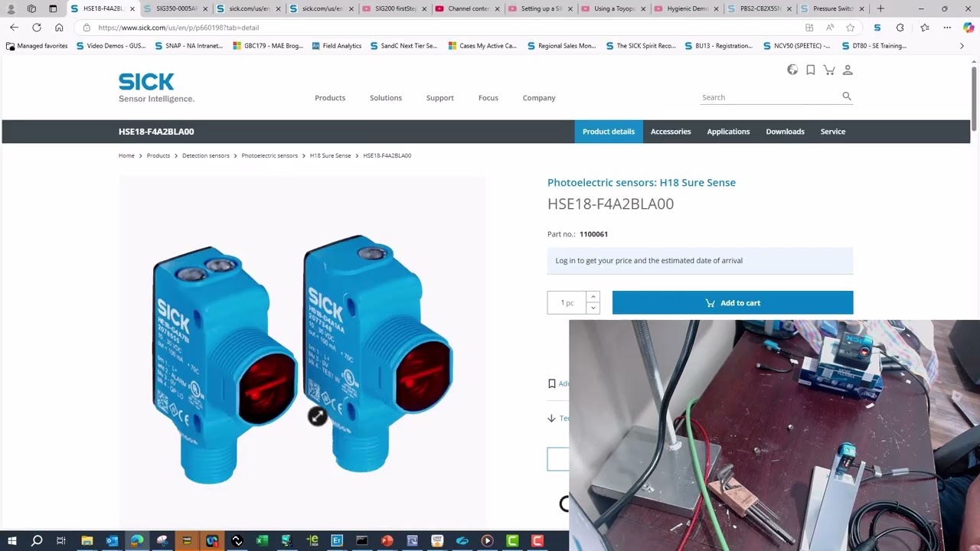Open the Focus menu

[x=488, y=98]
